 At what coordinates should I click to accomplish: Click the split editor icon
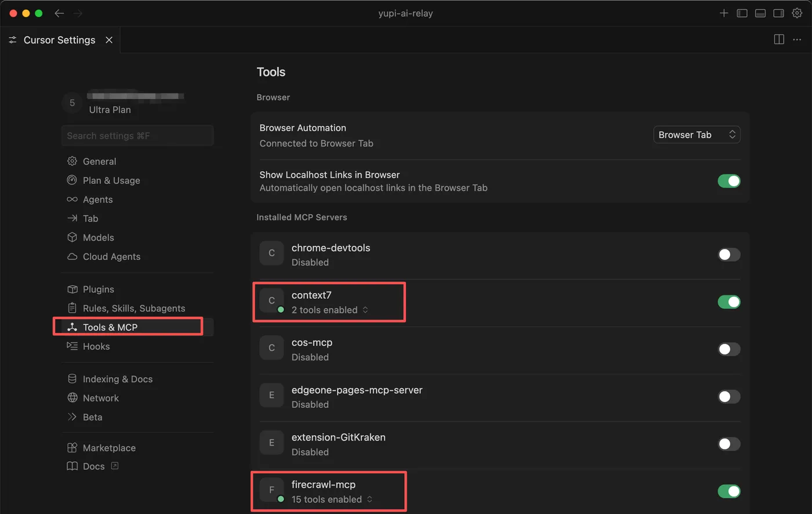[x=779, y=39]
